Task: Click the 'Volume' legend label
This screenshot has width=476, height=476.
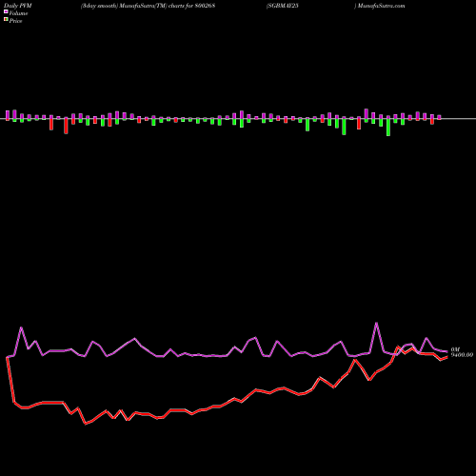Action: point(18,13)
